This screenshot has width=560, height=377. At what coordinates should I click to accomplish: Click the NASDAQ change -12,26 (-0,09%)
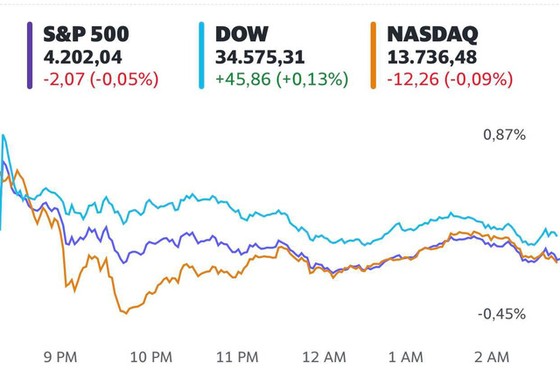(x=450, y=79)
